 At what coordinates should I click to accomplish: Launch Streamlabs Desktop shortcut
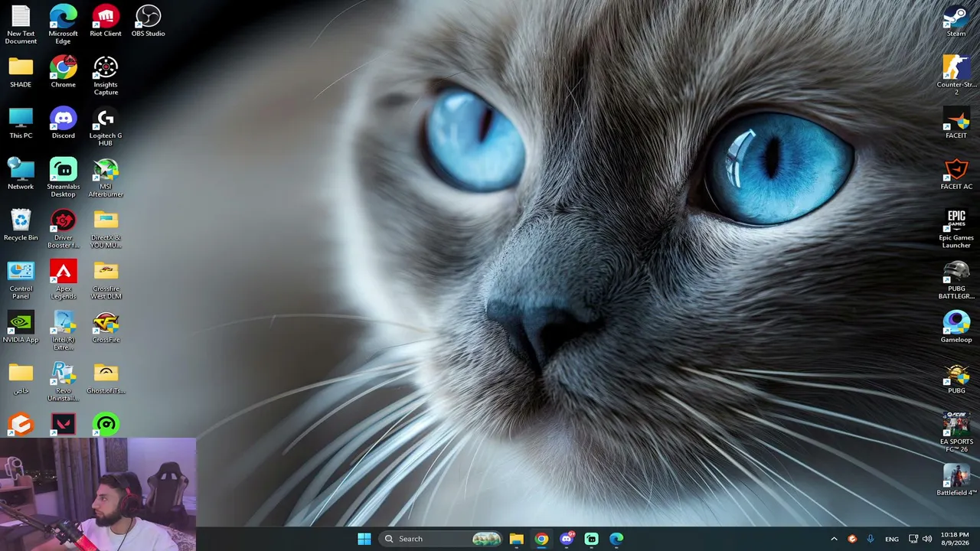point(63,178)
